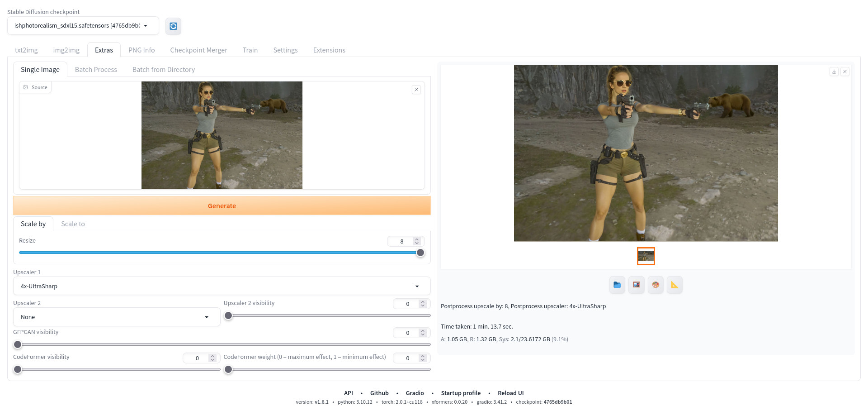Open Train tab
The height and width of the screenshot is (420, 868).
[x=250, y=50]
